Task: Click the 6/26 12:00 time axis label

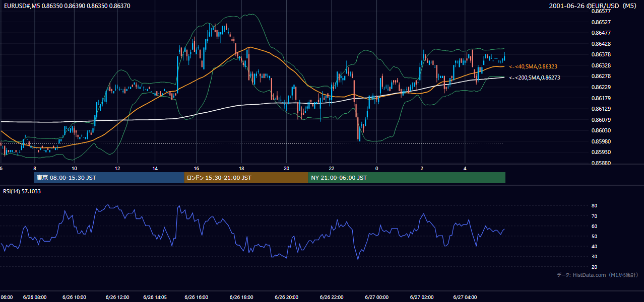Action: (118, 297)
